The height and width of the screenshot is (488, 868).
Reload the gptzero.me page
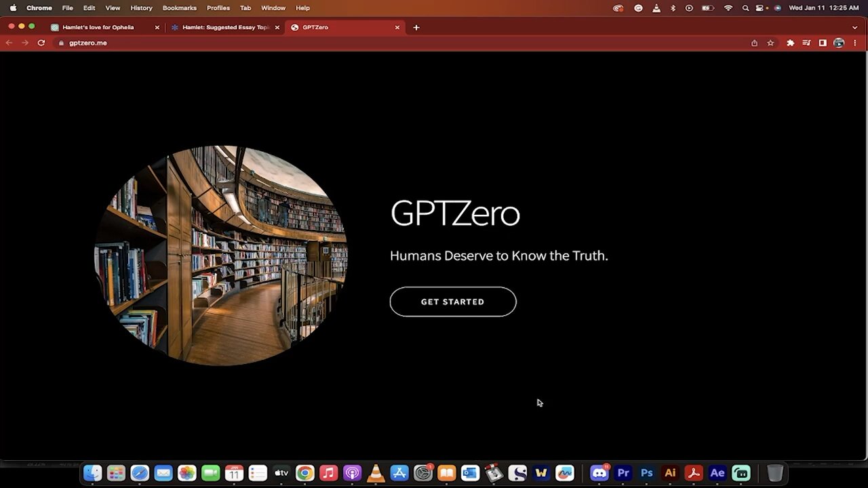(41, 43)
